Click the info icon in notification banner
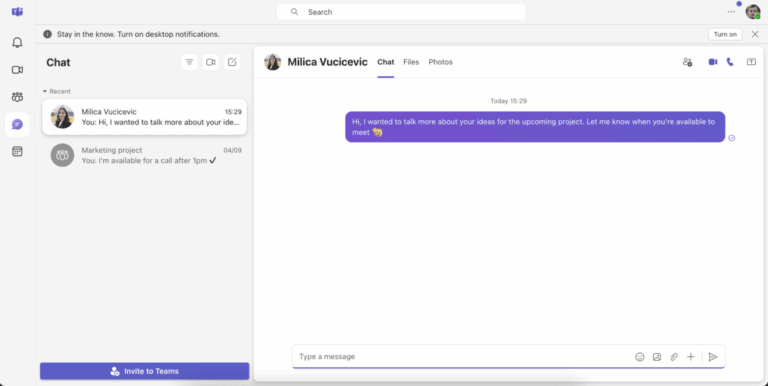The width and height of the screenshot is (768, 386). [48, 34]
